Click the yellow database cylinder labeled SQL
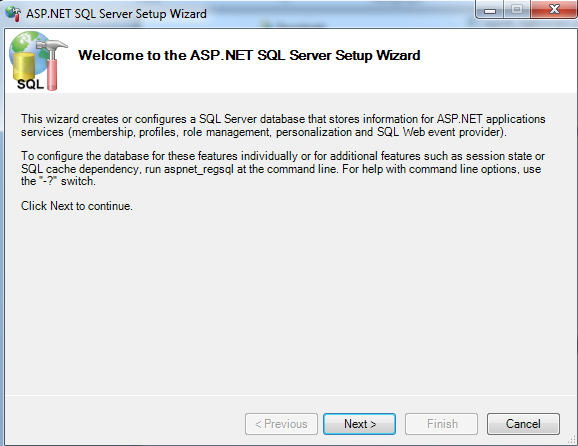578x446 pixels. point(24,71)
